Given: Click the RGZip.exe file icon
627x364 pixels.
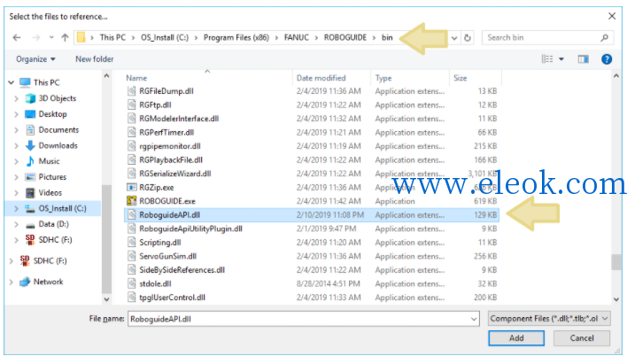Looking at the screenshot, I should [132, 187].
